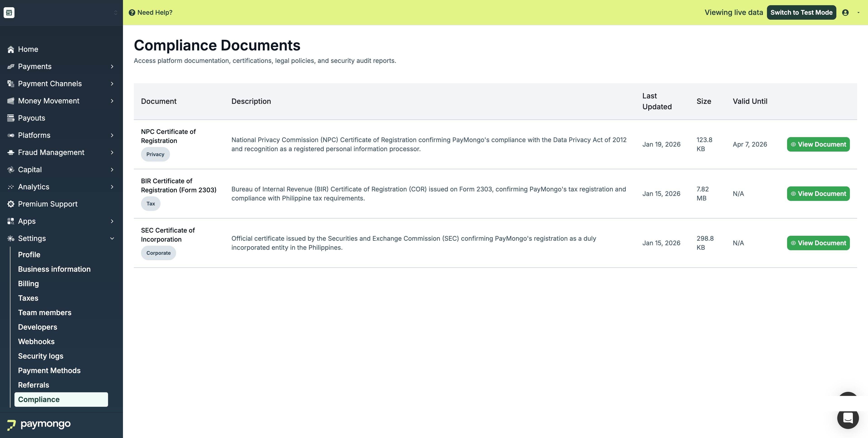View the SEC Certificate of Incorporation document

(818, 243)
